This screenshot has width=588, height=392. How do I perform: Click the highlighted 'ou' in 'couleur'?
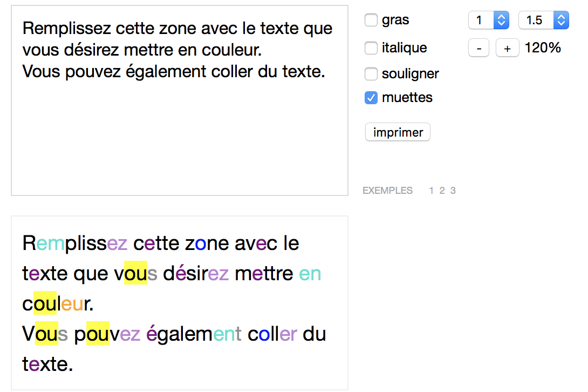click(x=45, y=305)
